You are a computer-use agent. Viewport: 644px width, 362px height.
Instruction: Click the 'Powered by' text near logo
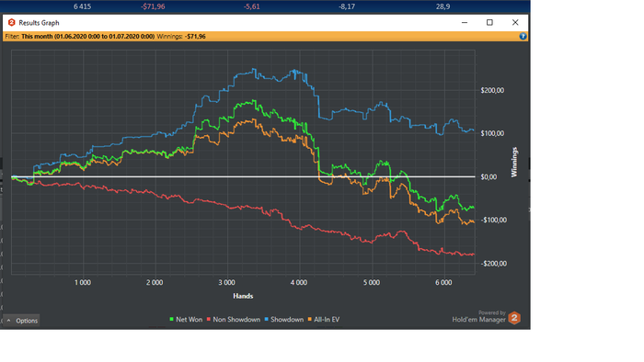point(492,312)
